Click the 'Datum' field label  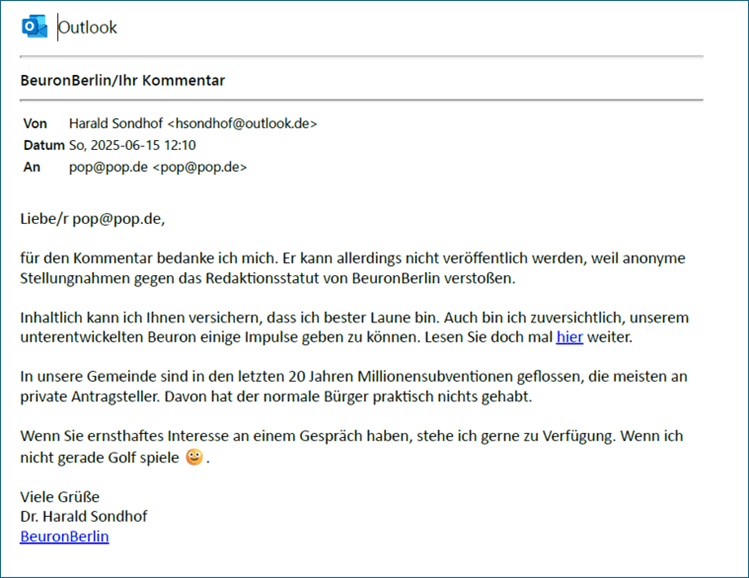[44, 145]
